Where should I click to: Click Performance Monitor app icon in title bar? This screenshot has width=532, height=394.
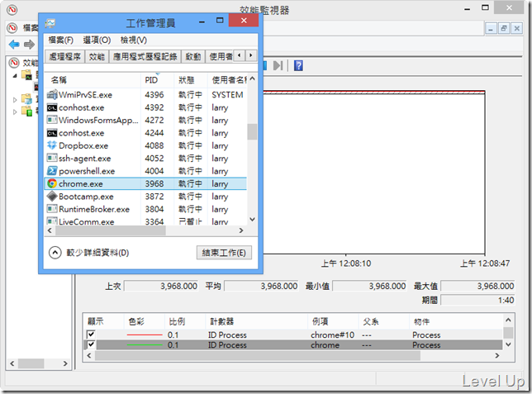pos(12,10)
